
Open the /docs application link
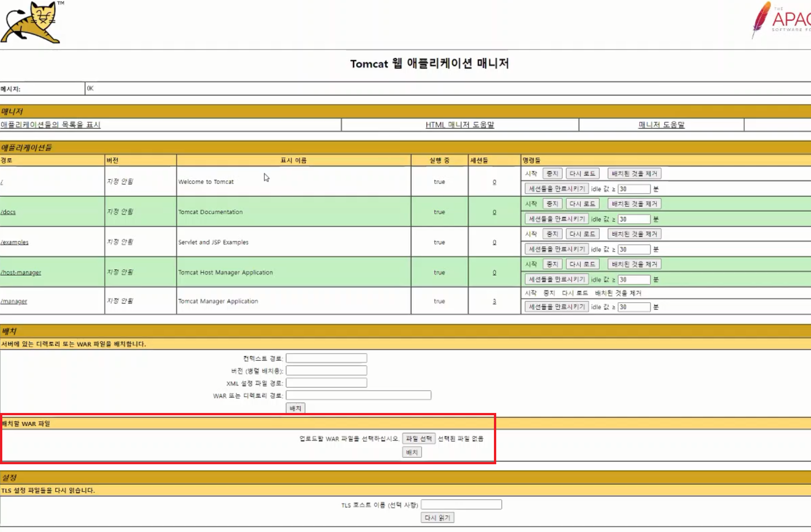click(8, 212)
